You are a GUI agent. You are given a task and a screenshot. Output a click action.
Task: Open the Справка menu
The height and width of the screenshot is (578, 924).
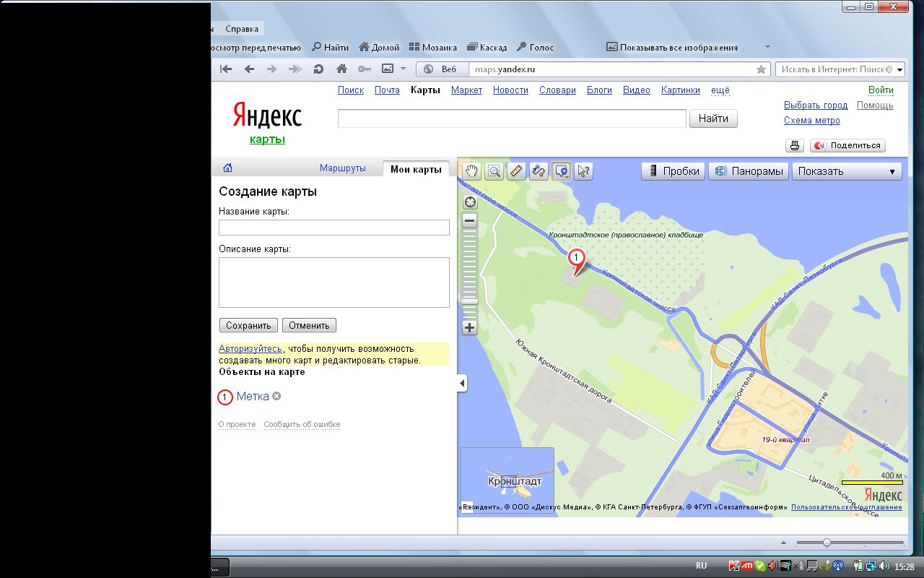coord(242,29)
